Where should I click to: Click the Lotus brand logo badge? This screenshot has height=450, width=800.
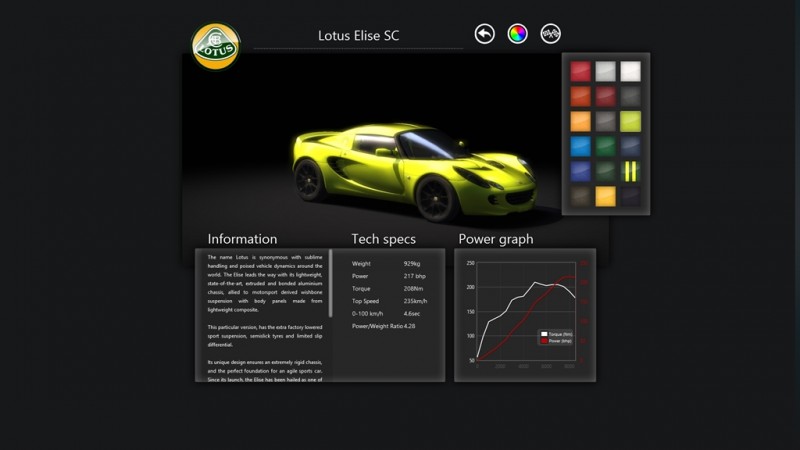(x=215, y=46)
